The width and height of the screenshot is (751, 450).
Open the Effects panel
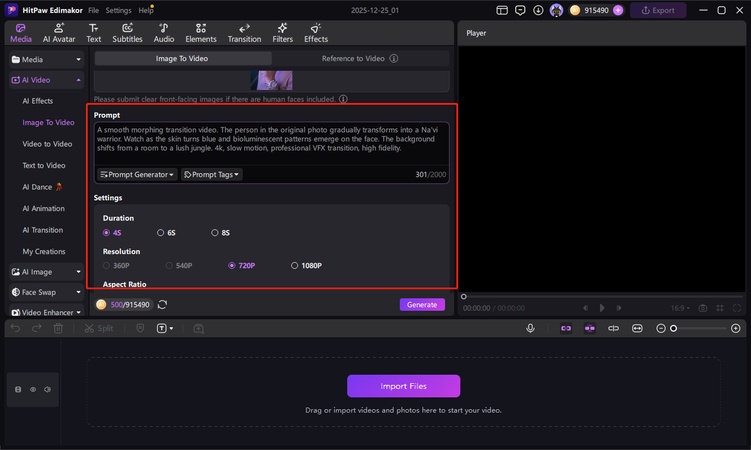(x=316, y=32)
